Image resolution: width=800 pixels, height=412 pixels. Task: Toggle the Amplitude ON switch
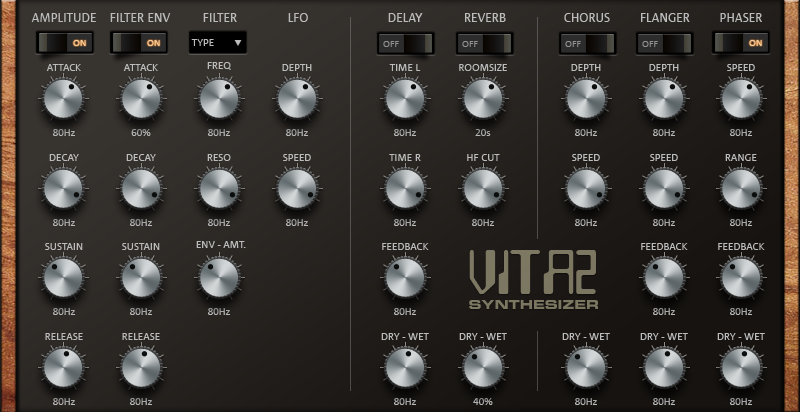point(63,43)
